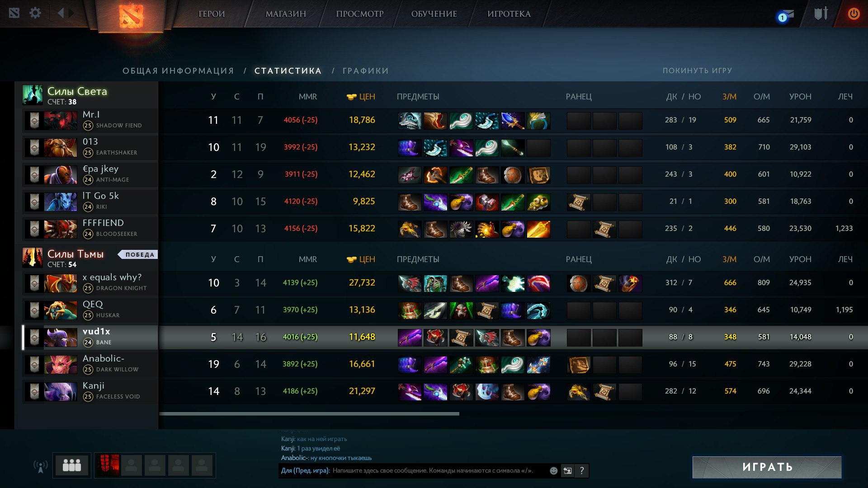Click the back navigation arrow

coord(61,13)
